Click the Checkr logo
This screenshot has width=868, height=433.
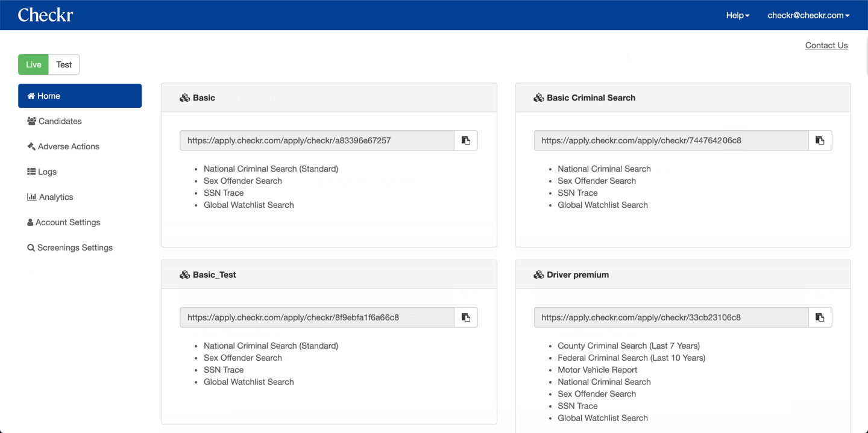tap(45, 15)
